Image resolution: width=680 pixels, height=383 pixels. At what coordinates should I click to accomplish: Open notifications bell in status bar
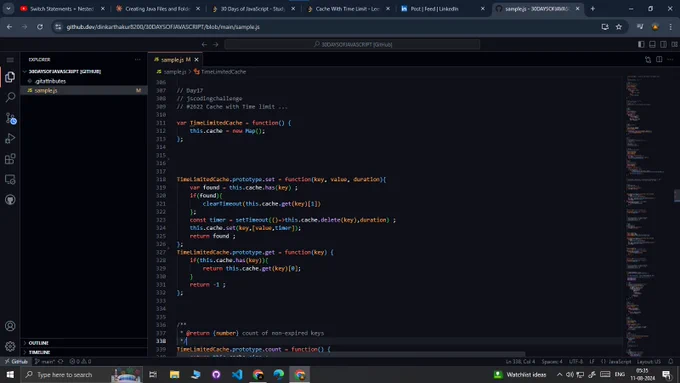point(670,361)
